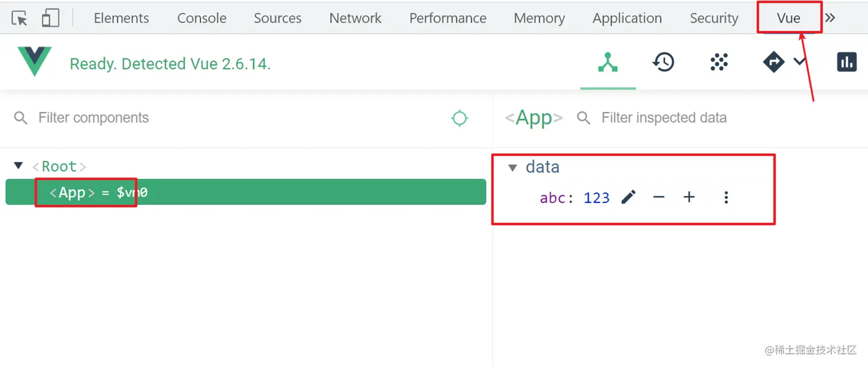Switch to the Memory tab
The image size is (868, 367).
[x=539, y=18]
